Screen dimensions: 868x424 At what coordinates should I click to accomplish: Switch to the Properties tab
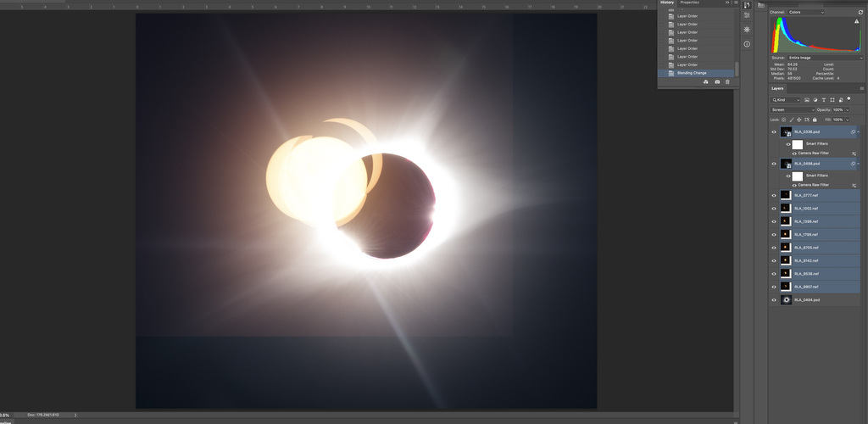[690, 3]
